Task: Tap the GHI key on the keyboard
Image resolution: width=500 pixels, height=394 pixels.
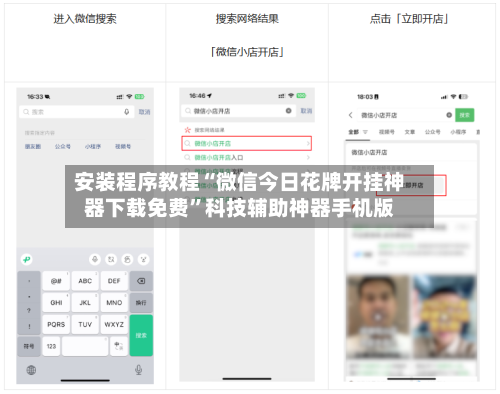Action: [x=56, y=303]
